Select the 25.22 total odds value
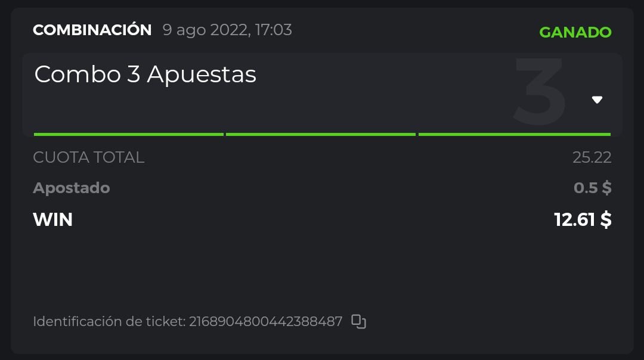The width and height of the screenshot is (644, 360). click(x=592, y=157)
